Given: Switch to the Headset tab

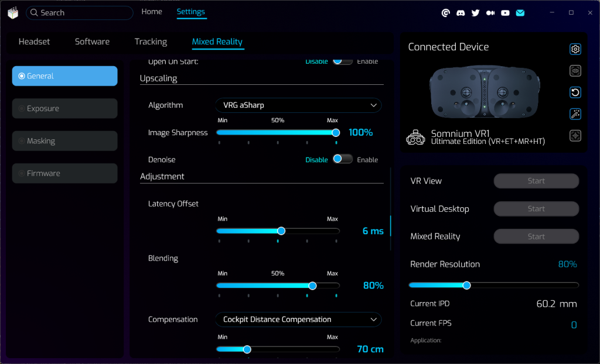Looking at the screenshot, I should tap(34, 42).
